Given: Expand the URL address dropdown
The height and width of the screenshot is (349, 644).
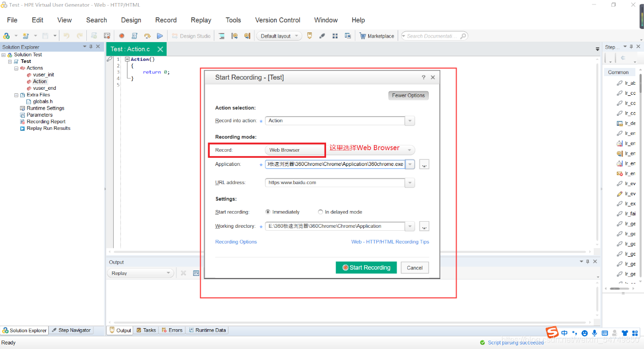Looking at the screenshot, I should [410, 183].
